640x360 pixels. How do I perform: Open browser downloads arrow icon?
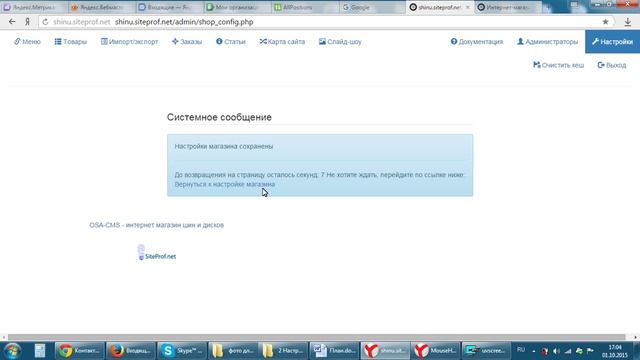[628, 22]
